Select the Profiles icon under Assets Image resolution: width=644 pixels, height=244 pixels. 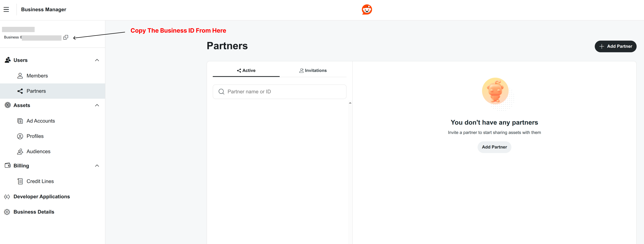click(20, 136)
